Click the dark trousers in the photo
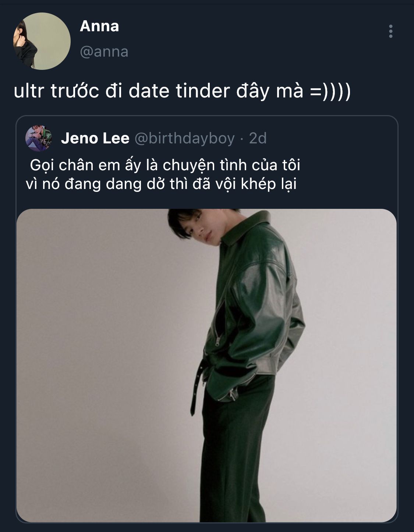Image resolution: width=414 pixels, height=532 pixels. coord(236,449)
